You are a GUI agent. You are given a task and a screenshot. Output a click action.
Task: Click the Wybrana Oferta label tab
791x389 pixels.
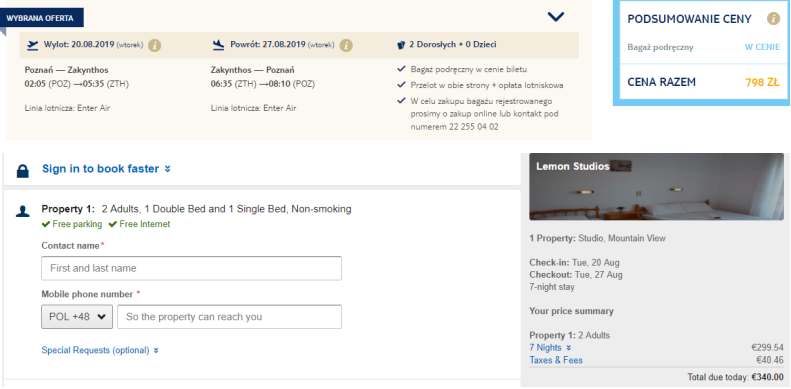[42, 18]
